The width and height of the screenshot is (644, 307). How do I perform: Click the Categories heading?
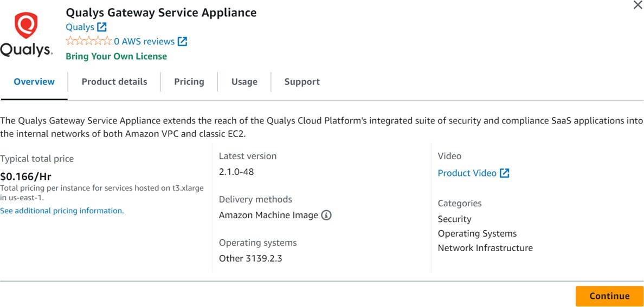tap(460, 203)
